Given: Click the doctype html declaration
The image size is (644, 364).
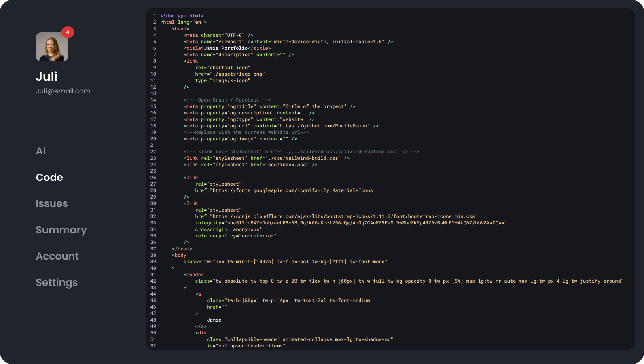Looking at the screenshot, I should tap(182, 16).
